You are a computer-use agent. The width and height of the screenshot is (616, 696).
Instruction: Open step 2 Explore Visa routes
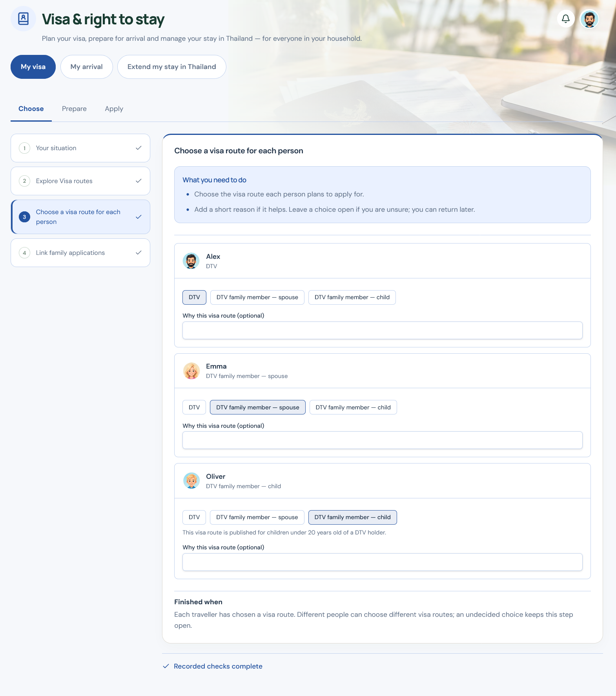(80, 181)
